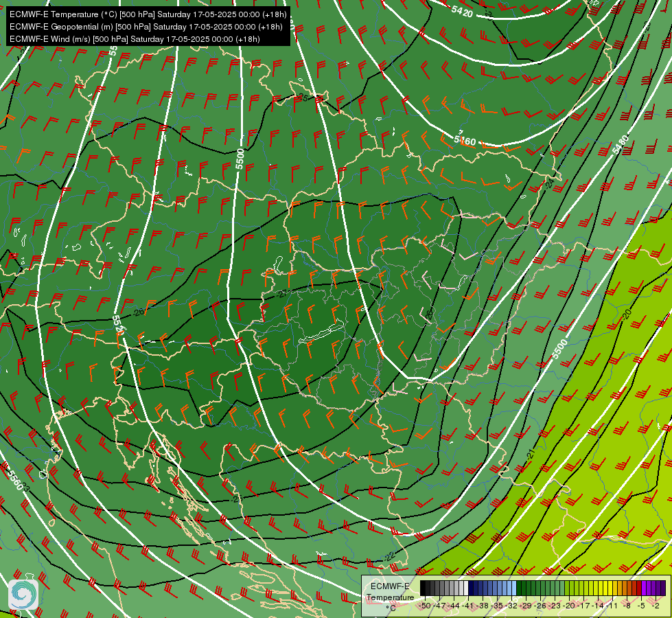Click the -17 legend tick label

583,606
